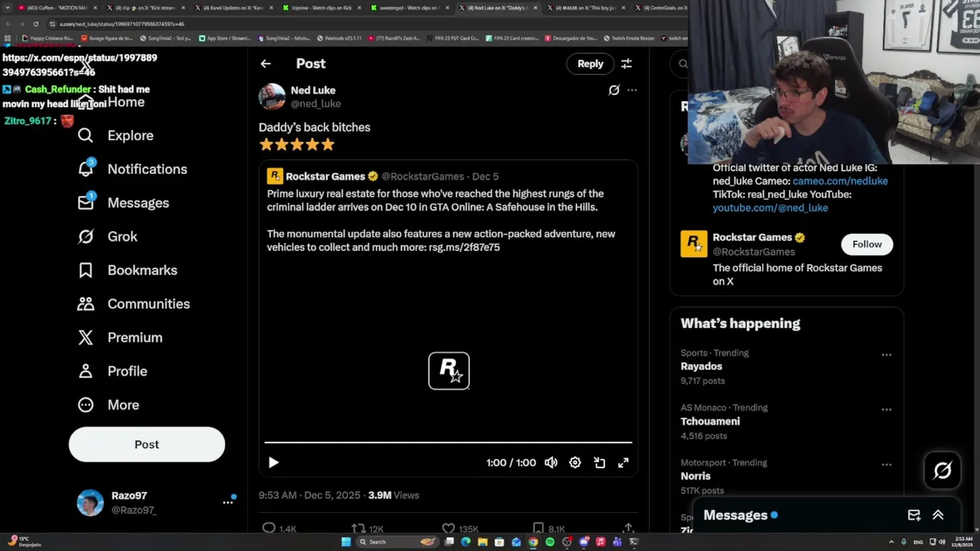Open the Paletools v25.1.11 bookmark
980x551 pixels.
[x=339, y=38]
